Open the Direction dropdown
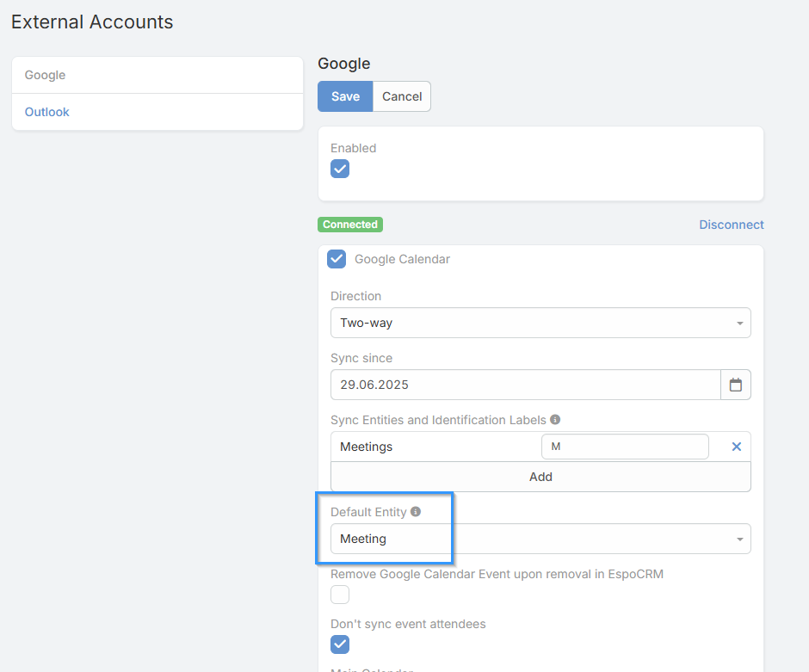809x672 pixels. click(x=540, y=323)
